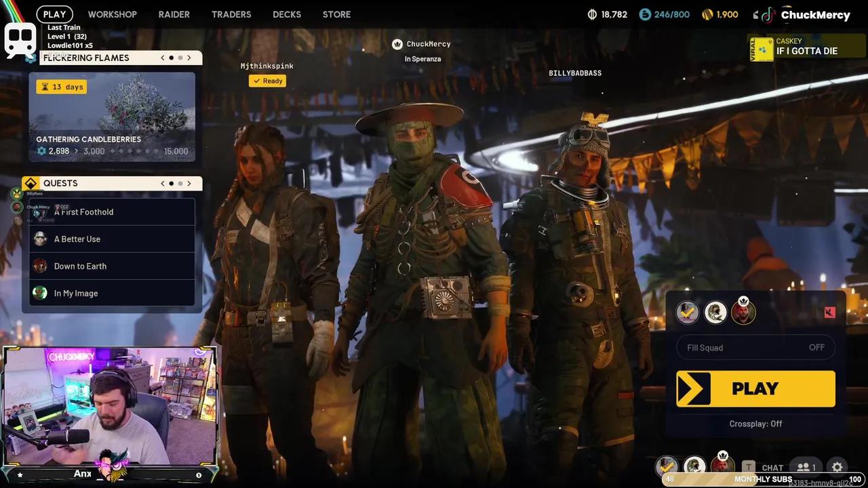868x488 pixels.
Task: Go to next Flickering Flames page arrow
Action: tap(189, 58)
